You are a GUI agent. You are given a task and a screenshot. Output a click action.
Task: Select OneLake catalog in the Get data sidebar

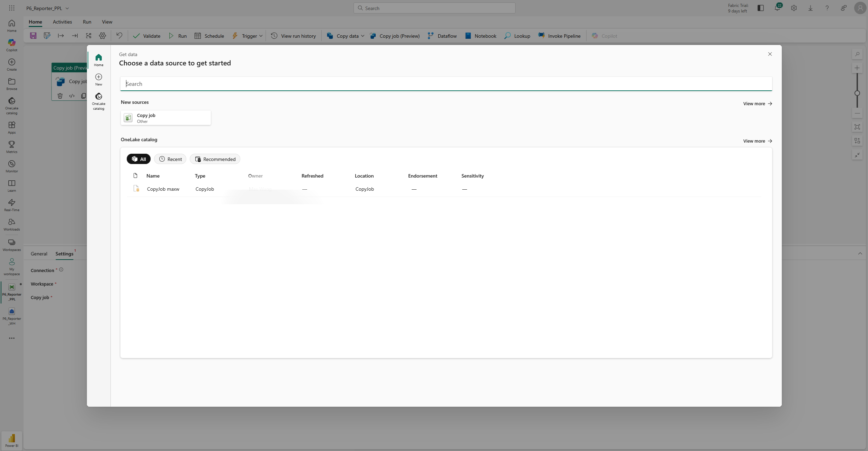(99, 100)
